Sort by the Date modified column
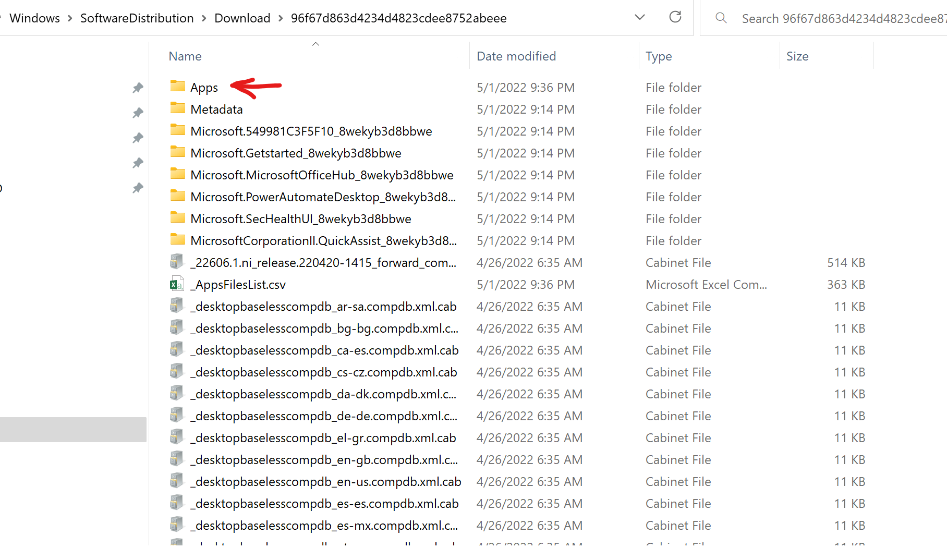The width and height of the screenshot is (947, 560). point(516,56)
